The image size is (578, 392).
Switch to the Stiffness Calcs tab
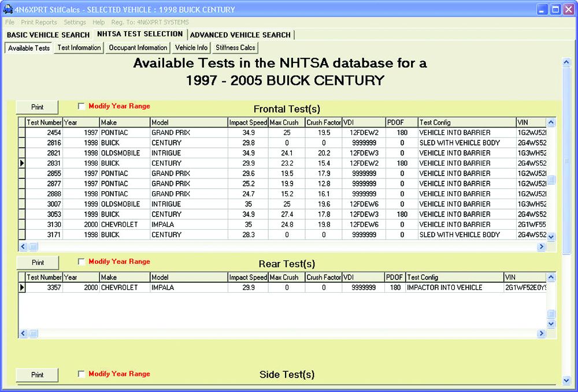tap(234, 48)
